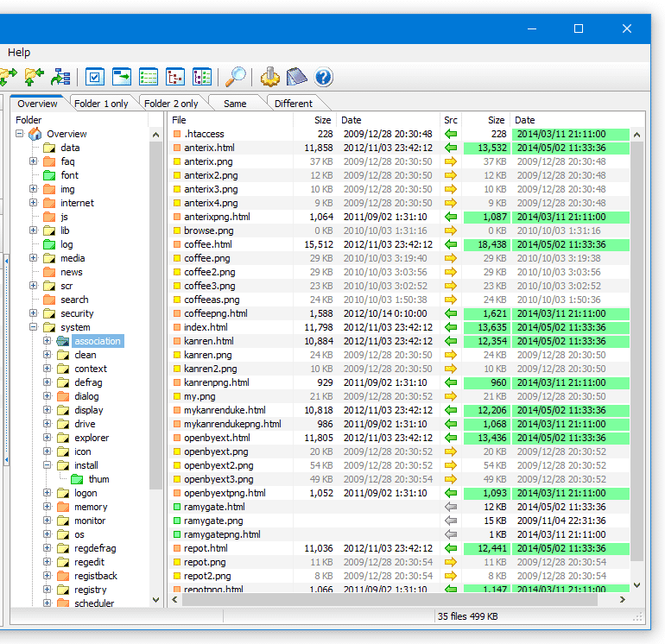Expand the internet folder node
This screenshot has width=665, height=644.
point(34,203)
